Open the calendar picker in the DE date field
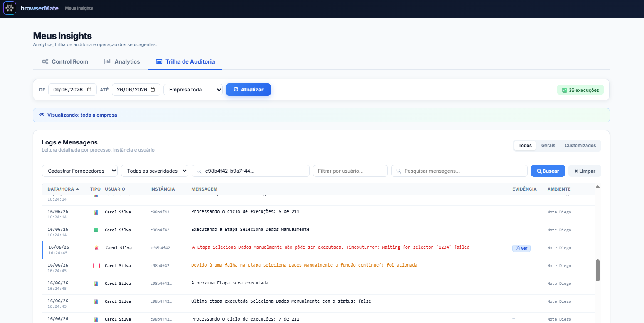Image resolution: width=644 pixels, height=323 pixels. [x=89, y=90]
